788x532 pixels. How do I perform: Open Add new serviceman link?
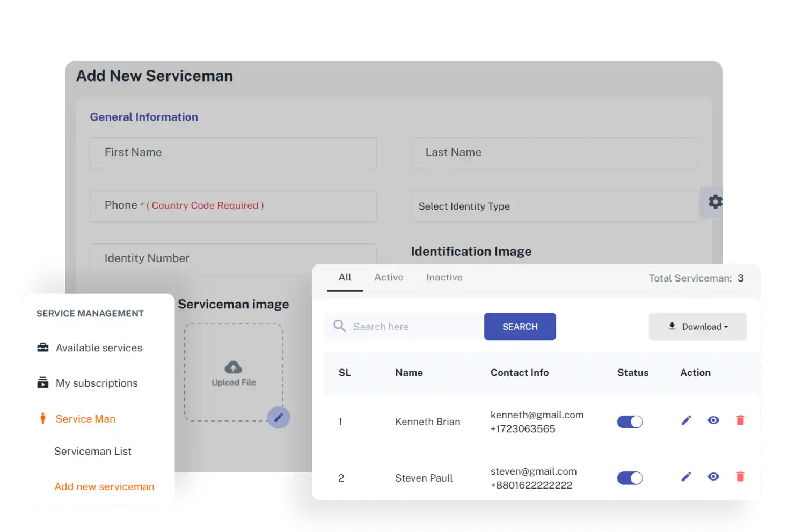click(x=104, y=487)
